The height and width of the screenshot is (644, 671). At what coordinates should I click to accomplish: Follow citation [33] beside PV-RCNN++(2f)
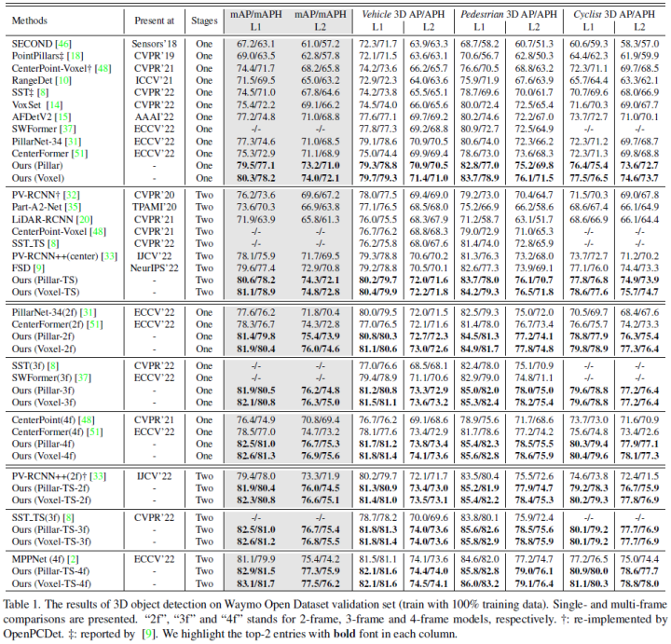[98, 476]
